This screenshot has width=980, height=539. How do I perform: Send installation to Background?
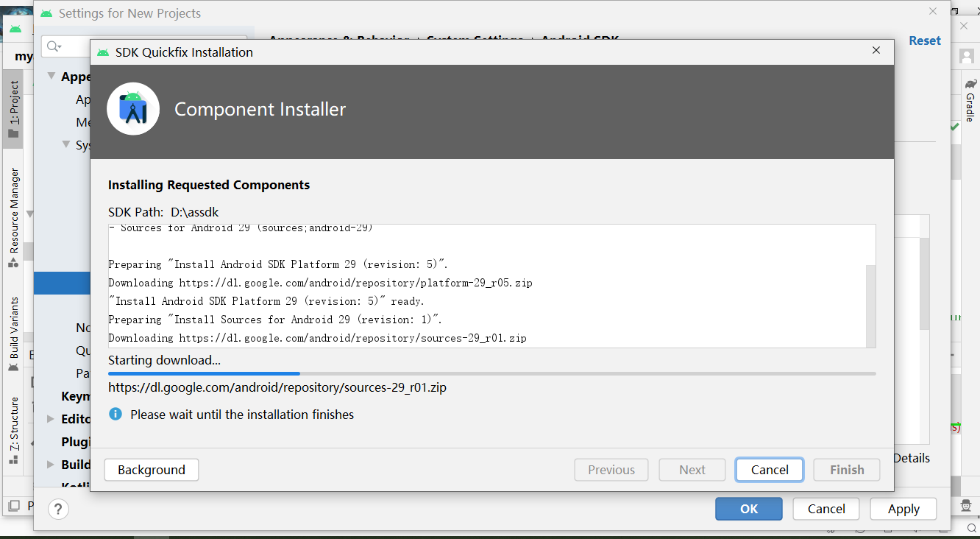point(152,470)
